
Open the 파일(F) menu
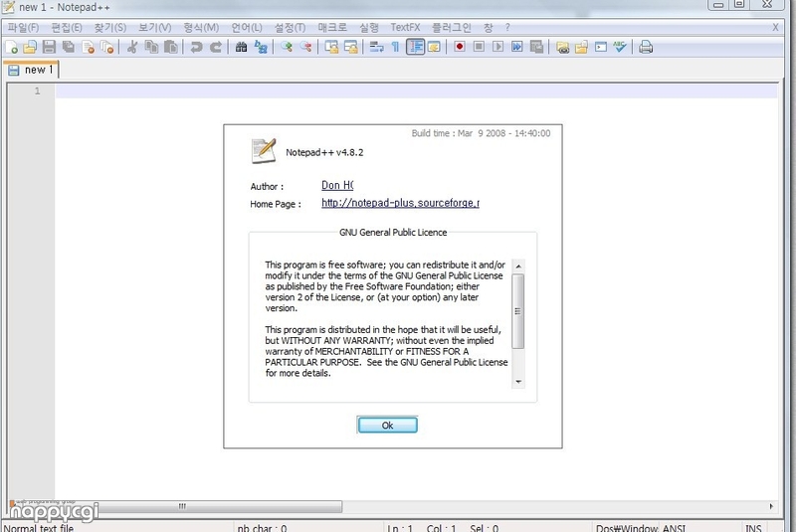[x=23, y=28]
